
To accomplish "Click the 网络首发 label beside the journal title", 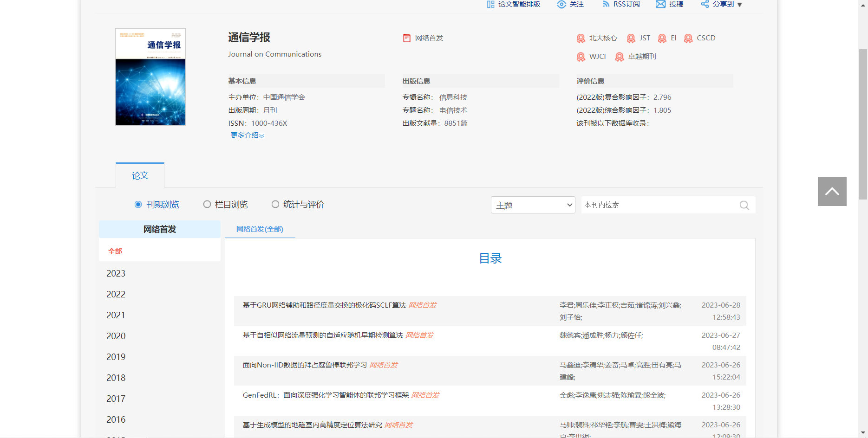I will 429,38.
